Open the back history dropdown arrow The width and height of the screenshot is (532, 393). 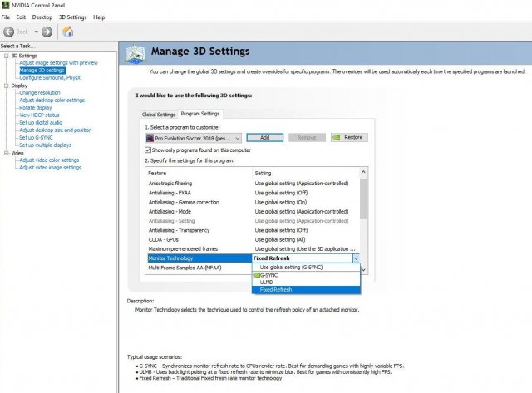(34, 32)
